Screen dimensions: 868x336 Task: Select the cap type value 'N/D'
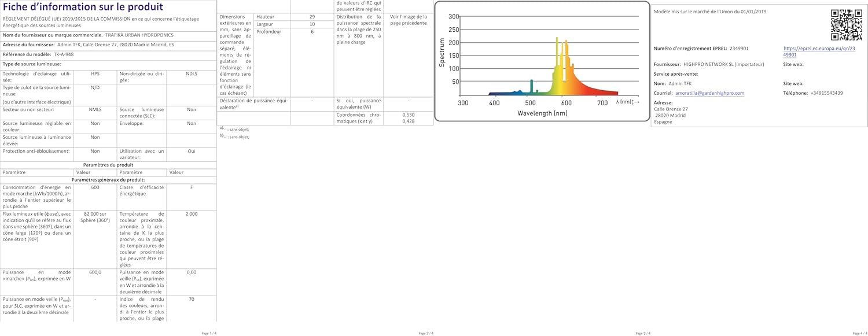click(95, 87)
